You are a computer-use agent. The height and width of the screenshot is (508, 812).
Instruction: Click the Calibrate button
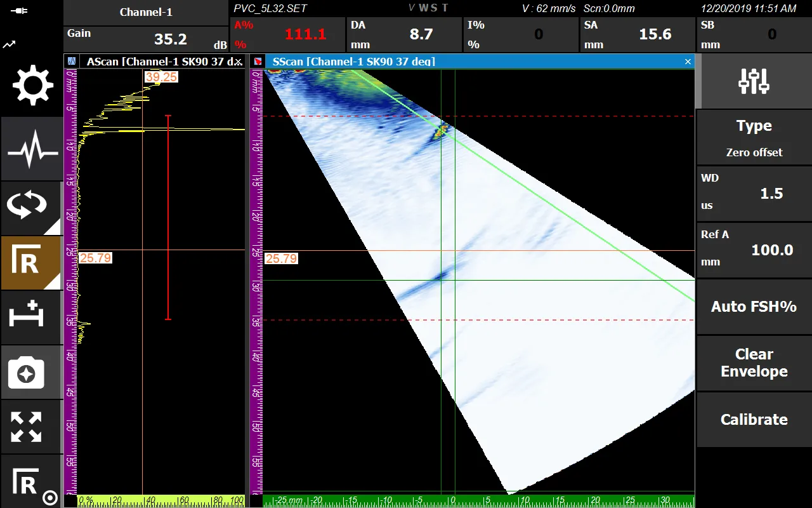click(x=754, y=419)
